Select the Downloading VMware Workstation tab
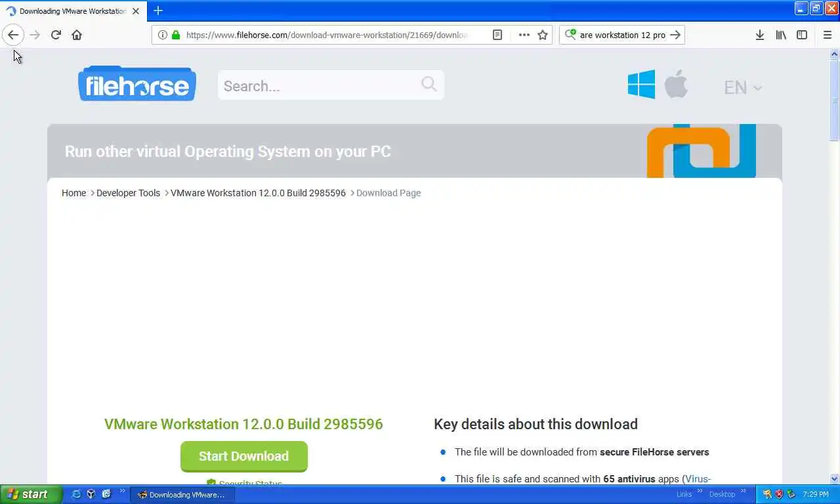 click(x=72, y=11)
